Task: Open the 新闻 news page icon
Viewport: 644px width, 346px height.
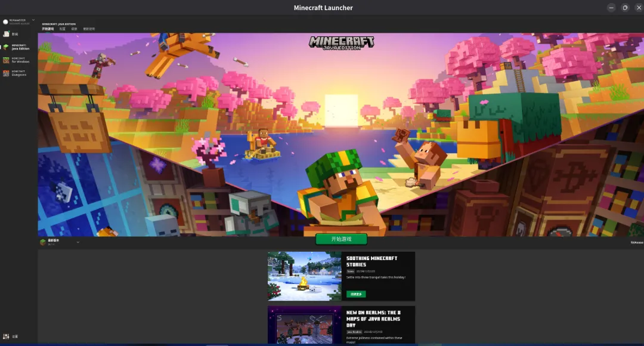Action: 6,34
